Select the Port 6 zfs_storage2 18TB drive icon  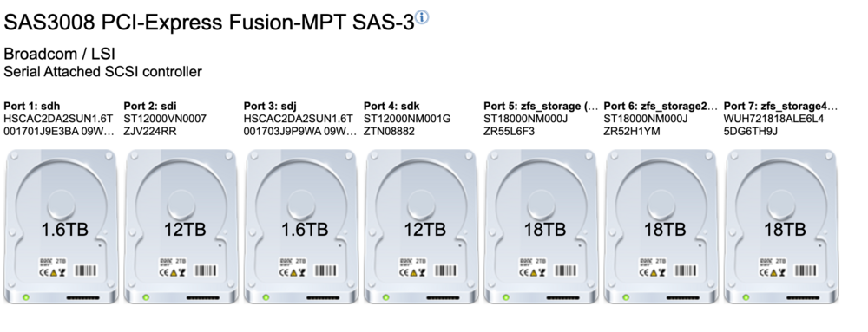(662, 226)
